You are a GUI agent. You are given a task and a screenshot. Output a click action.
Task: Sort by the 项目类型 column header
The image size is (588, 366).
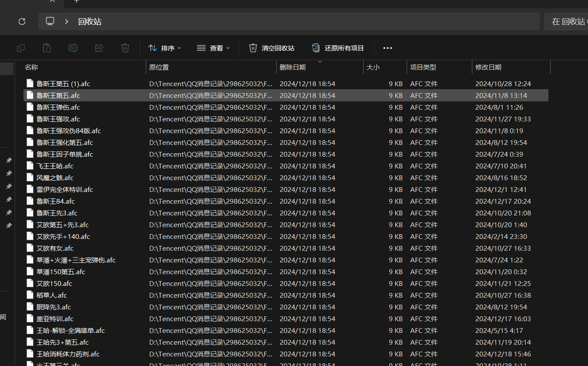[x=423, y=67]
